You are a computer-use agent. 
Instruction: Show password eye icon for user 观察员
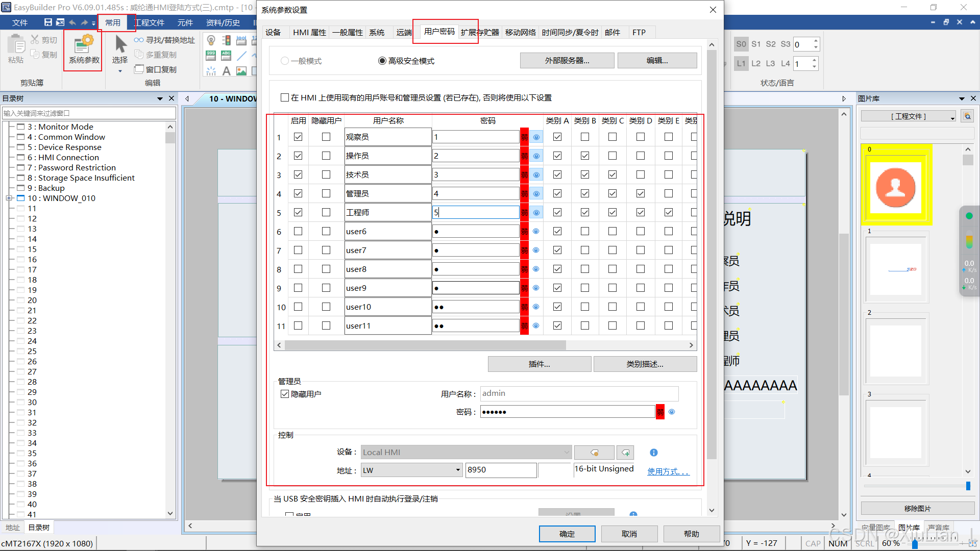(536, 137)
